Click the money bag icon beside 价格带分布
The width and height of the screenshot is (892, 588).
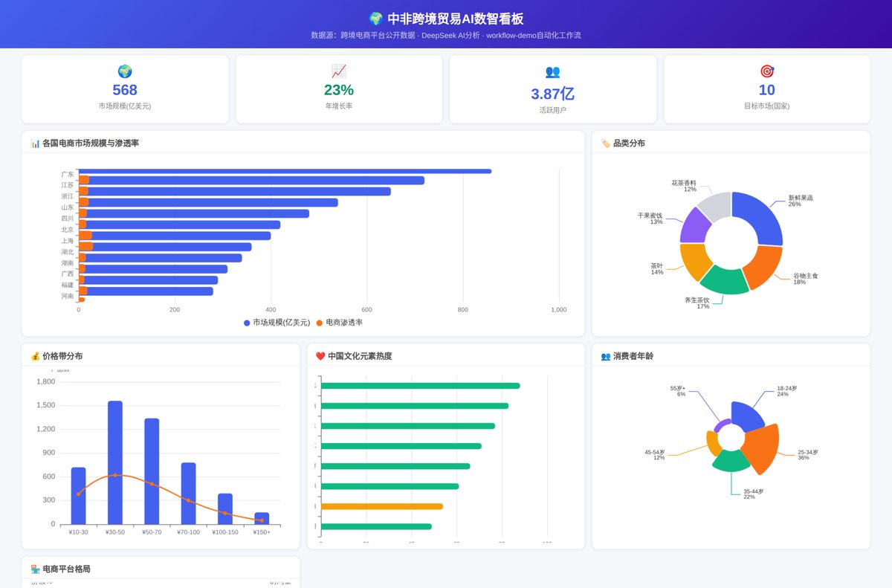tap(35, 356)
